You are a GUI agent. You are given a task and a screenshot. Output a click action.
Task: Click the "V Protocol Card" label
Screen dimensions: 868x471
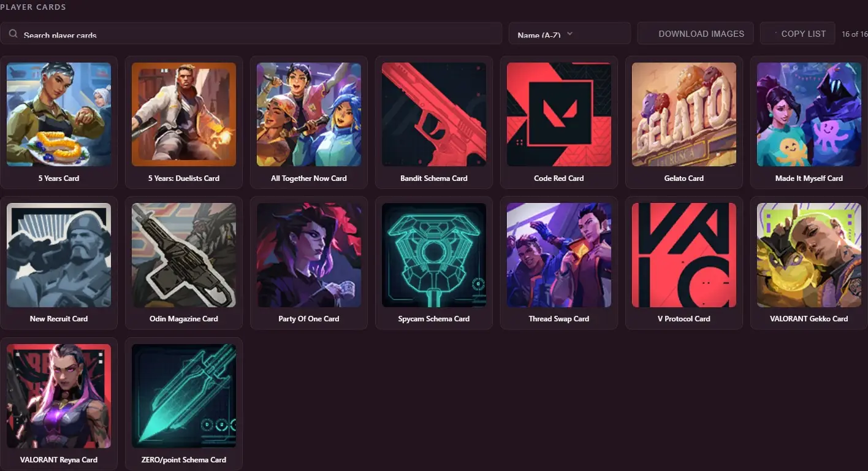684,319
